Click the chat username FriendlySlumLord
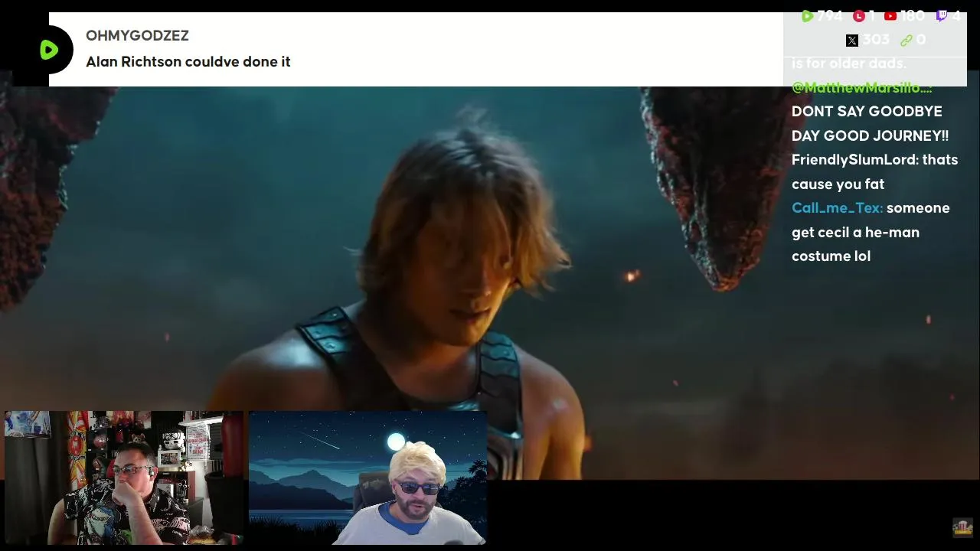The width and height of the screenshot is (980, 551). click(854, 160)
